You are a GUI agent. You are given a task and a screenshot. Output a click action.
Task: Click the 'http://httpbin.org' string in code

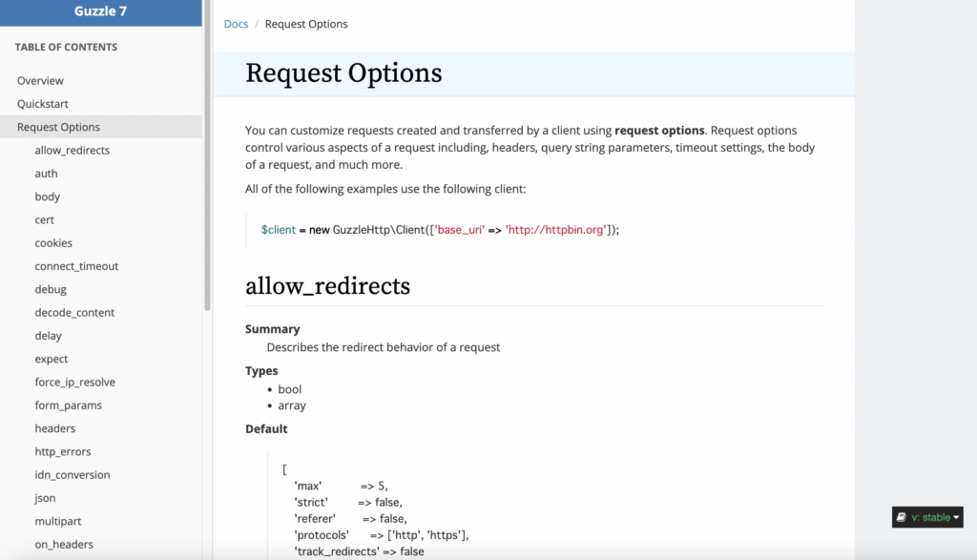click(x=556, y=230)
